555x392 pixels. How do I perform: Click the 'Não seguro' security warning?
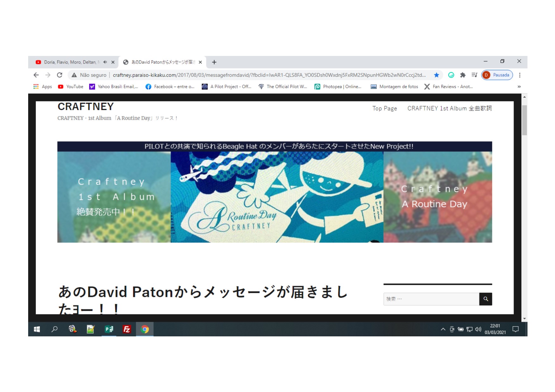(89, 75)
